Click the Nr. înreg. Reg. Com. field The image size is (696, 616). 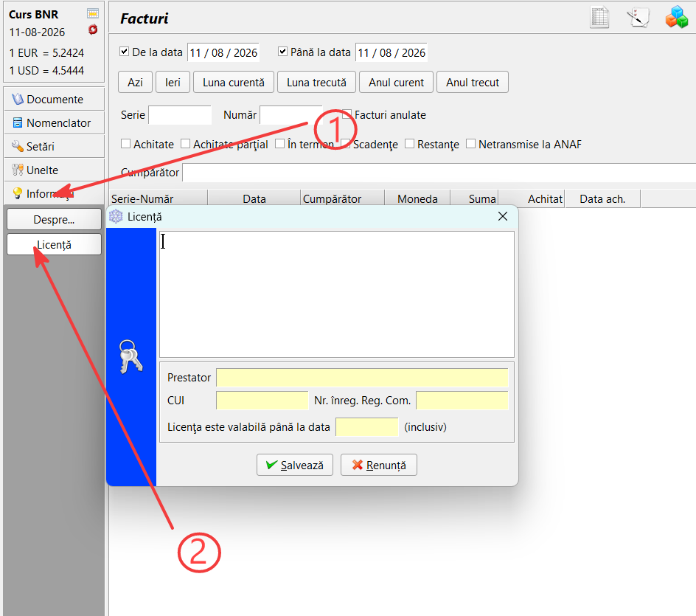tap(462, 400)
